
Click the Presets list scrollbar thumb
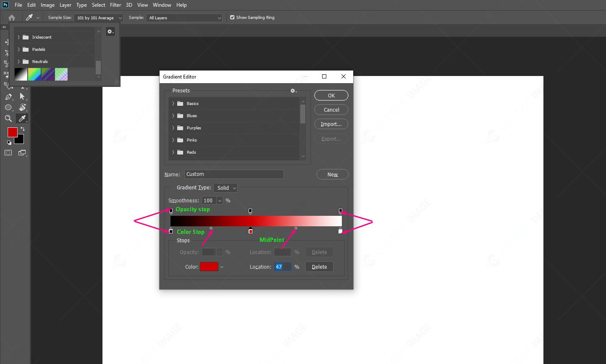[x=303, y=113]
